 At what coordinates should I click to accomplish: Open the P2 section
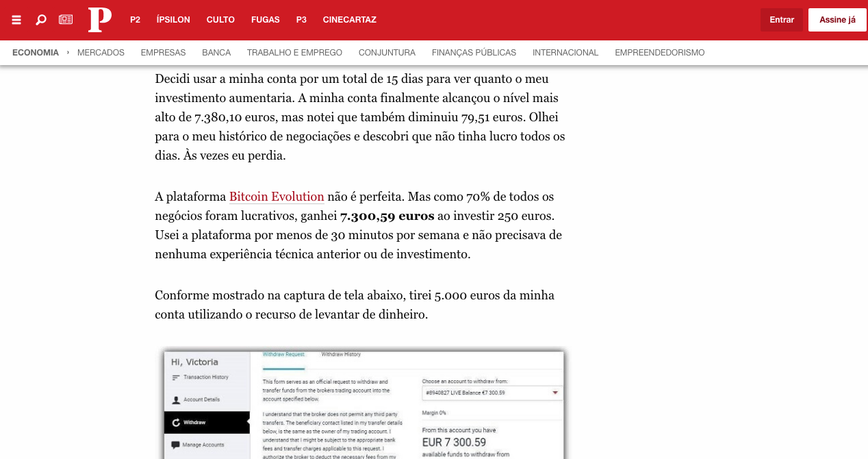(x=136, y=20)
